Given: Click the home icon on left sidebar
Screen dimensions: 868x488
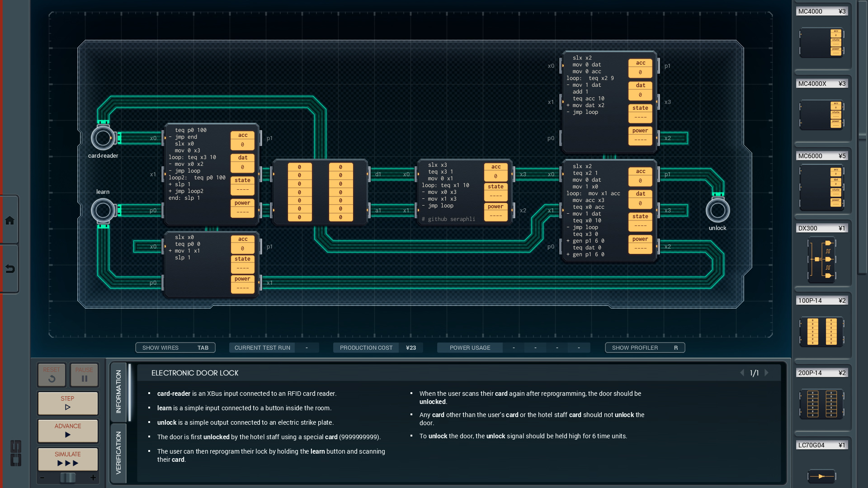Looking at the screenshot, I should [x=9, y=221].
